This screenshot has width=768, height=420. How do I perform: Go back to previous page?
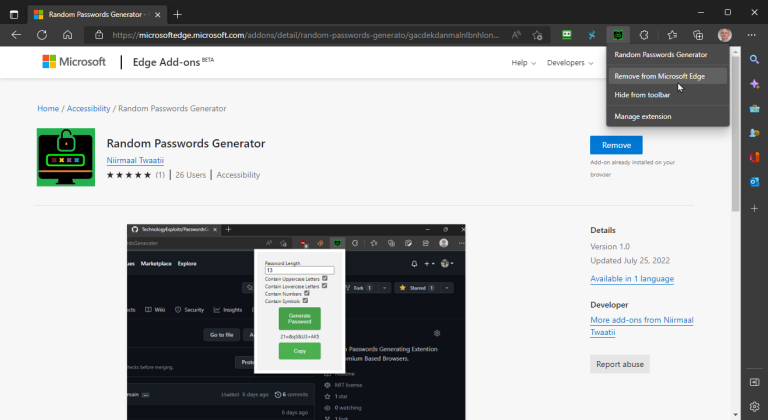(16, 35)
